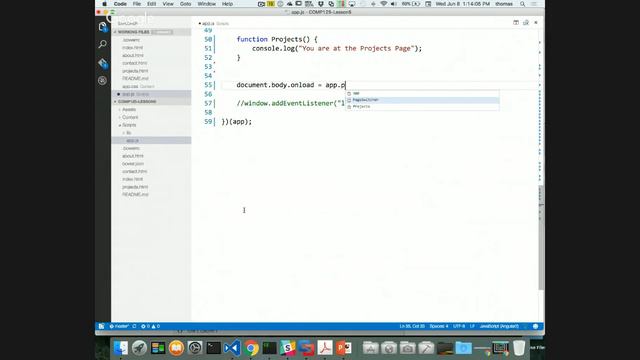Open the Code application menu

[x=120, y=4]
